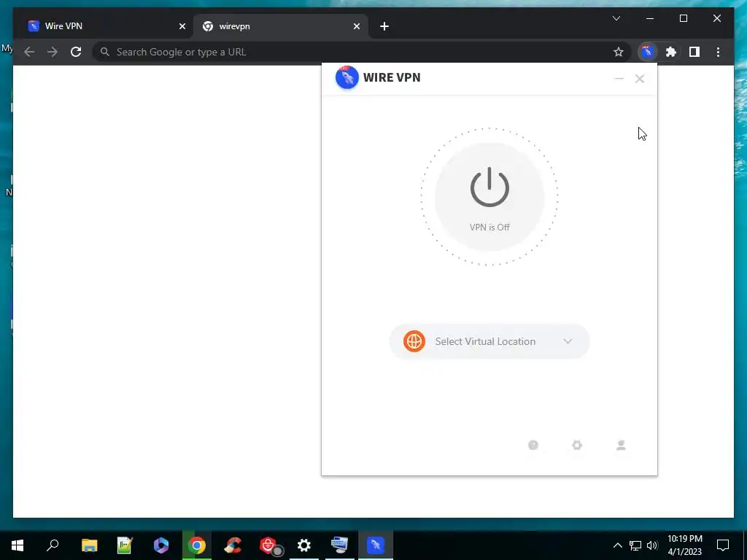Open the network status tray icon
The image size is (747, 560).
tap(635, 545)
